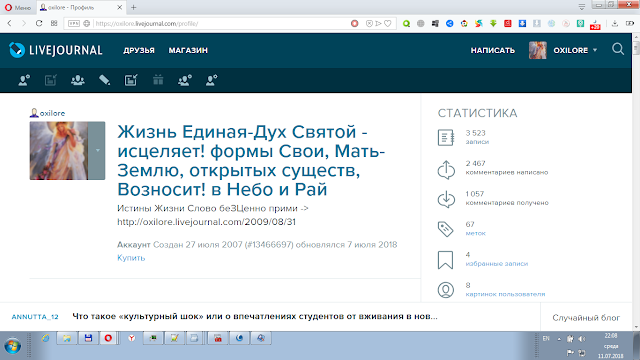Click the НАПИСАТЬ button

coord(493,50)
